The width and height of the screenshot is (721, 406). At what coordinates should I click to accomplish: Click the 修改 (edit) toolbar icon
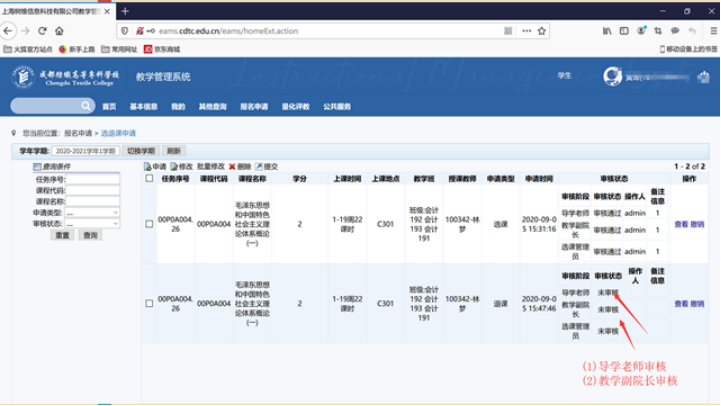click(175, 166)
